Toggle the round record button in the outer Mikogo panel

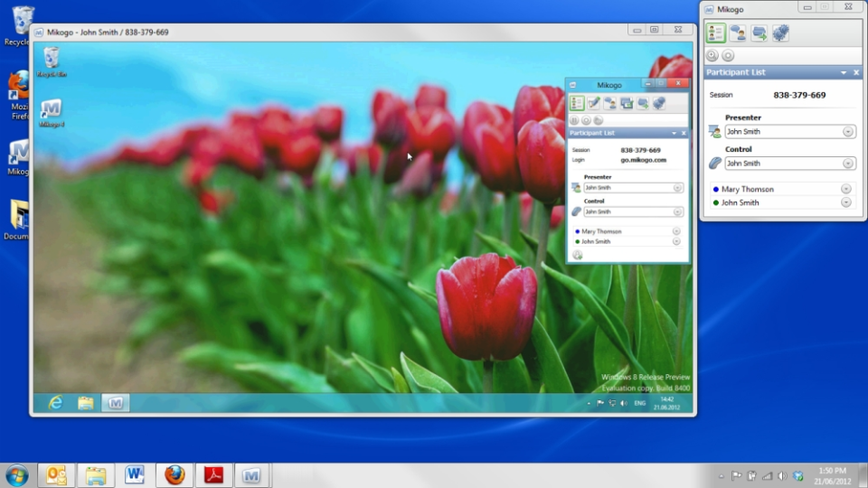pyautogui.click(x=728, y=55)
